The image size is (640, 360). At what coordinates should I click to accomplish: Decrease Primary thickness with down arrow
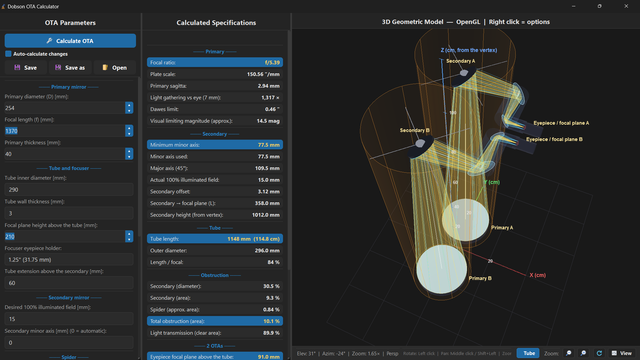129,157
